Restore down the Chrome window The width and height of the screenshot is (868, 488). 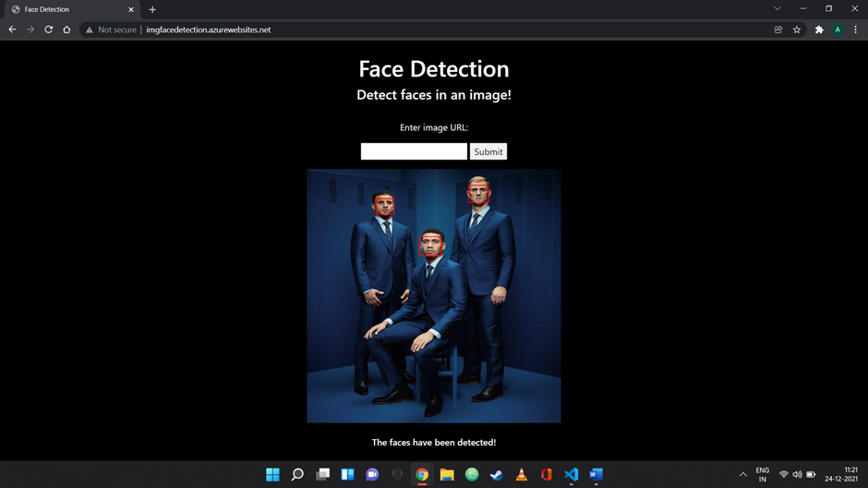828,9
